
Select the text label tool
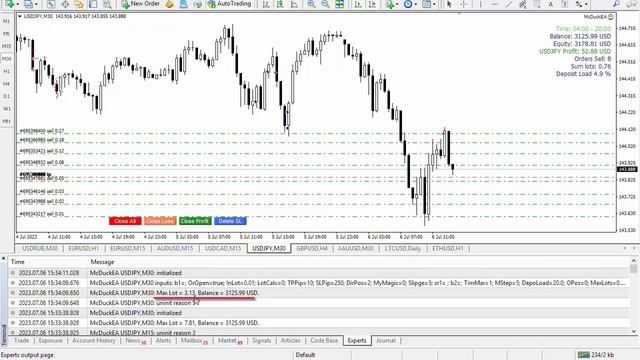[564, 4]
